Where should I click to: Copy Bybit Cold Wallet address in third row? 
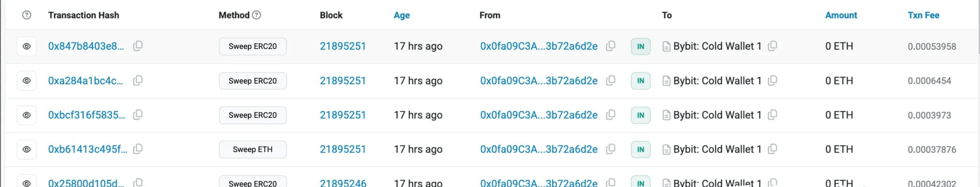(x=772, y=115)
